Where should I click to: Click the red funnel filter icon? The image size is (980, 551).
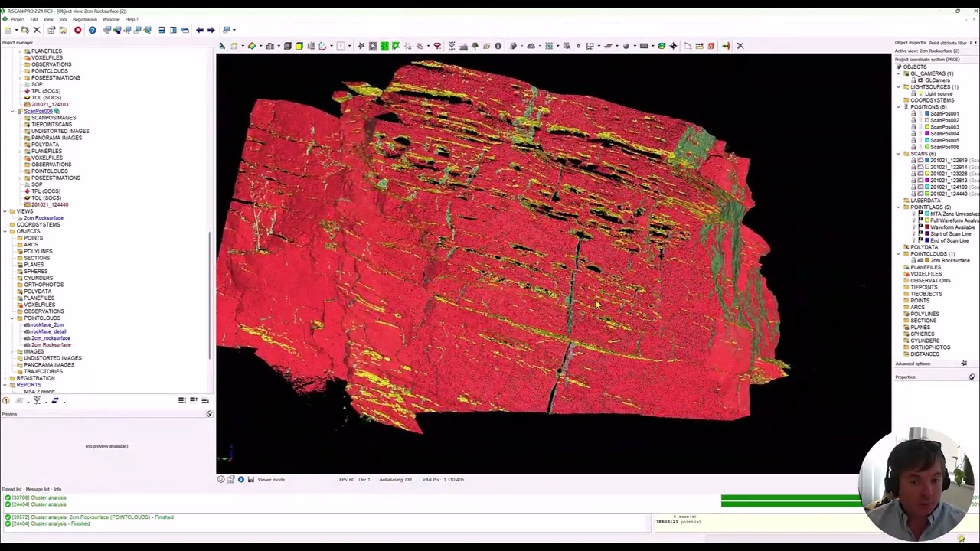pyautogui.click(x=437, y=46)
